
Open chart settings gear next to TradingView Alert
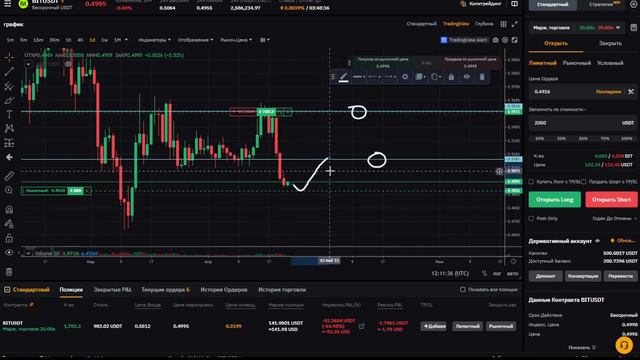(x=505, y=40)
